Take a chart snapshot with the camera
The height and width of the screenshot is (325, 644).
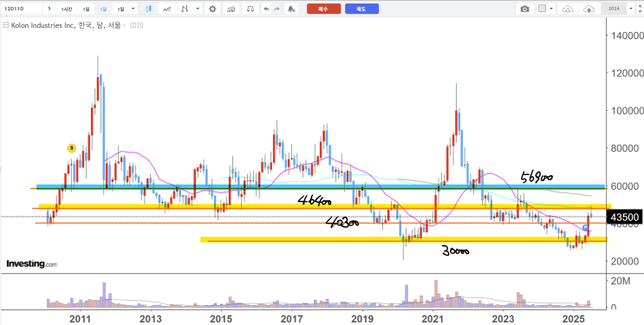[x=524, y=9]
